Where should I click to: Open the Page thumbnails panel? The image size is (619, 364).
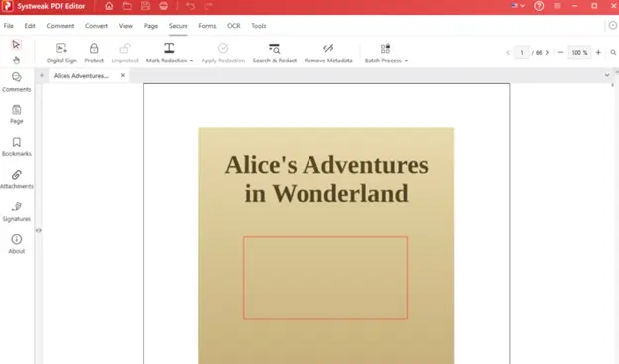(x=16, y=114)
